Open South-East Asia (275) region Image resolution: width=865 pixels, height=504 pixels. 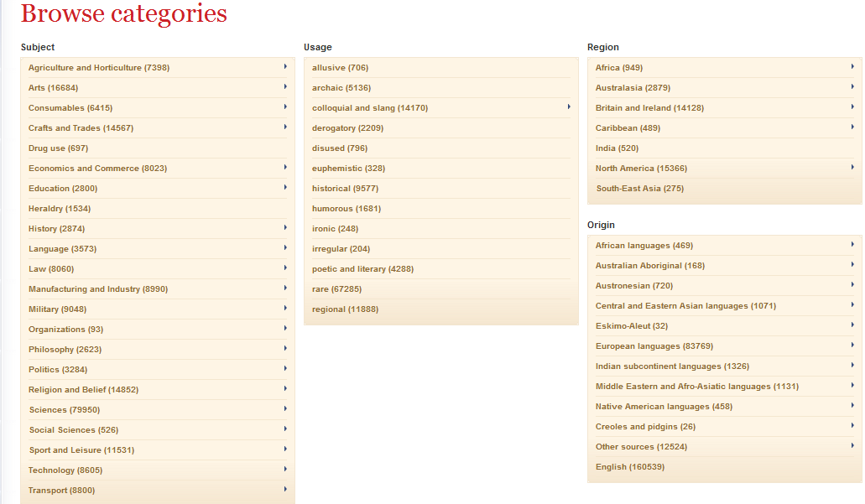(640, 188)
